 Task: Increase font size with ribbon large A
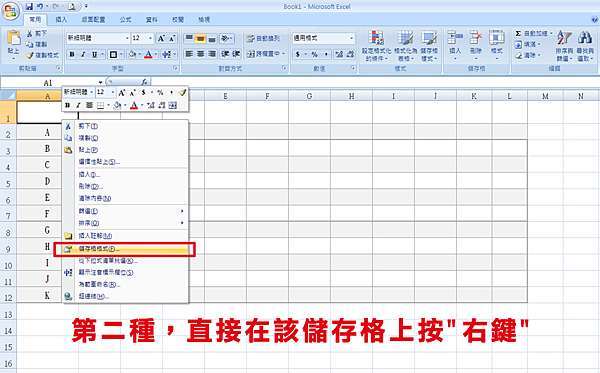pyautogui.click(x=161, y=38)
